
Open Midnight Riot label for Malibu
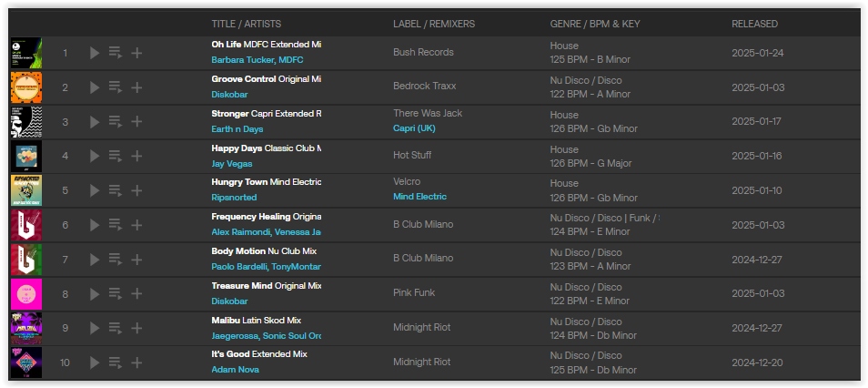click(x=422, y=328)
